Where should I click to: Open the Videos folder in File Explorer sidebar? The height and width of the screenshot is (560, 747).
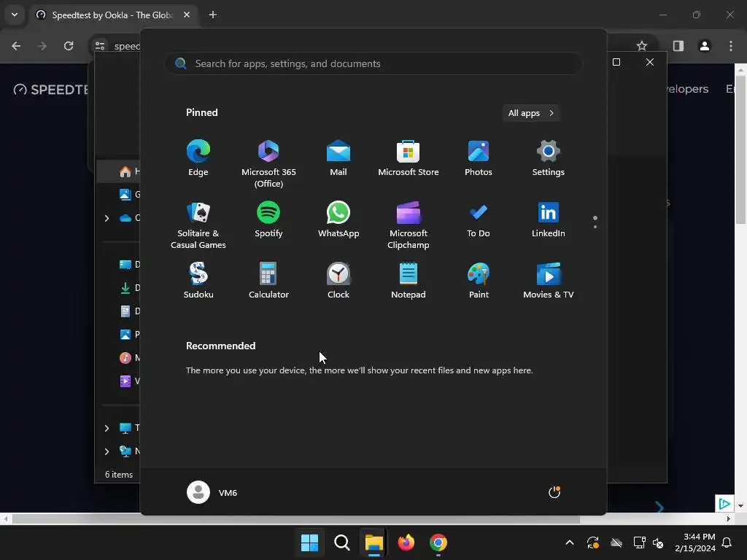[128, 381]
